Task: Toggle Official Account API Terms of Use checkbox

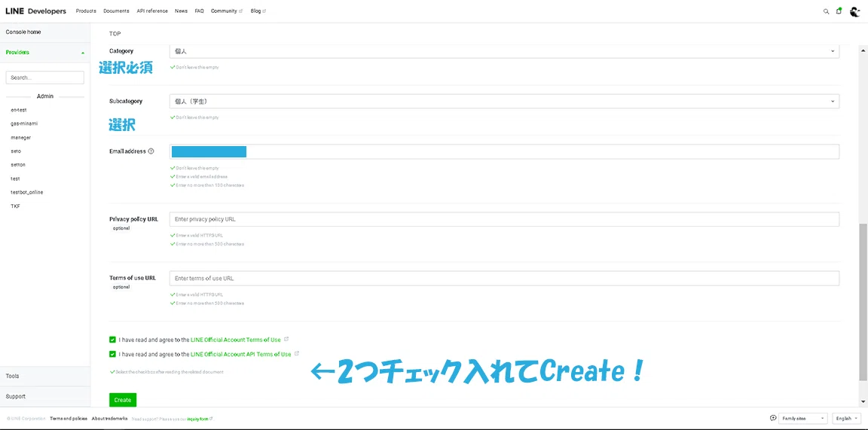Action: [112, 354]
